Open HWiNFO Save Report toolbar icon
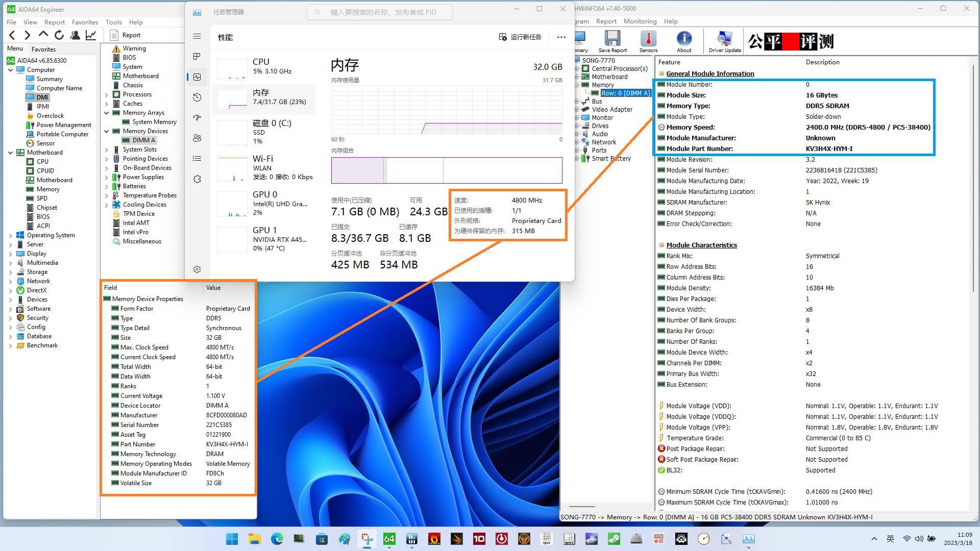The width and height of the screenshot is (980, 551). [x=612, y=41]
